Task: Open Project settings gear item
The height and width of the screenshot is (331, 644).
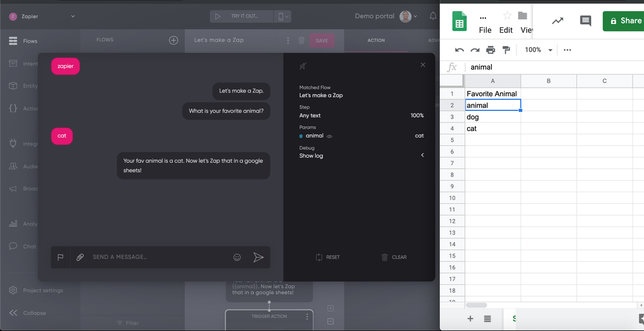Action: pyautogui.click(x=36, y=290)
